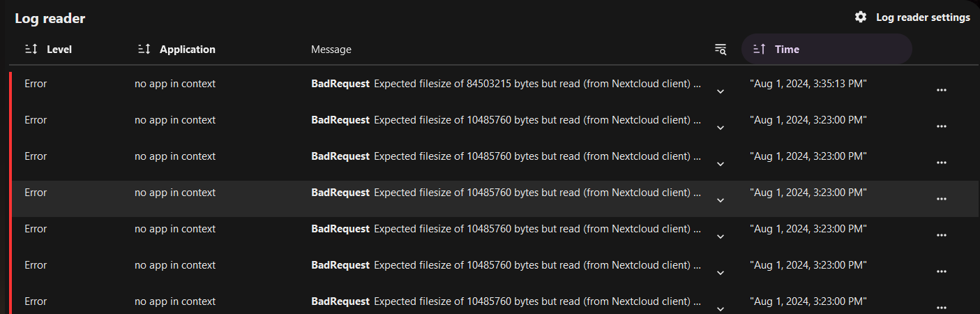This screenshot has height=314, width=980.
Task: Sort logs by Application column header
Action: coord(187,50)
